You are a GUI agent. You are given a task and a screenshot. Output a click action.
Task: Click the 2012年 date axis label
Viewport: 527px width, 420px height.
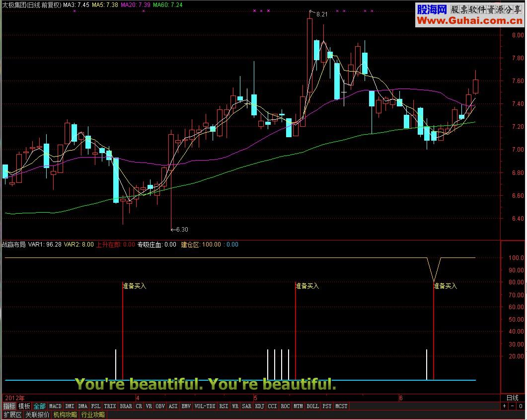point(14,398)
